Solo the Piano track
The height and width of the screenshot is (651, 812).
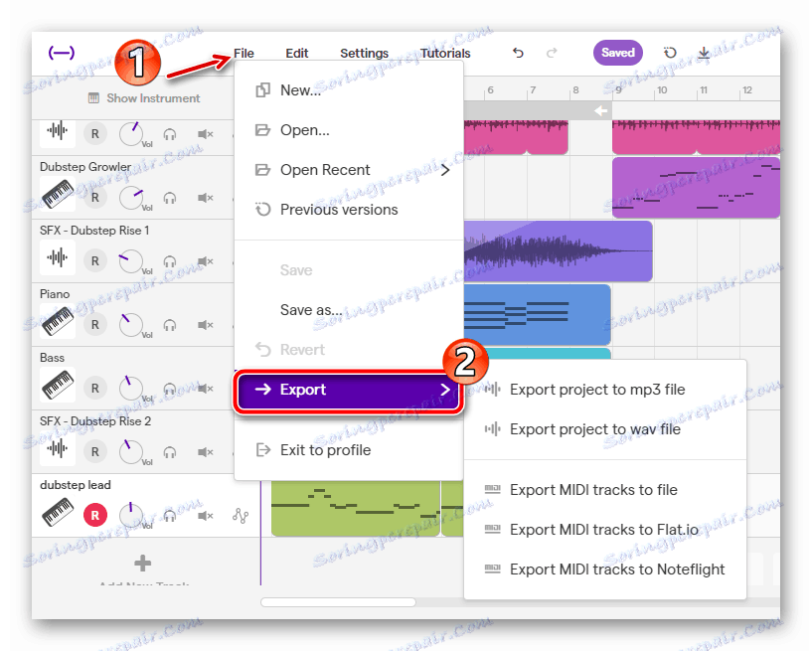coord(170,325)
